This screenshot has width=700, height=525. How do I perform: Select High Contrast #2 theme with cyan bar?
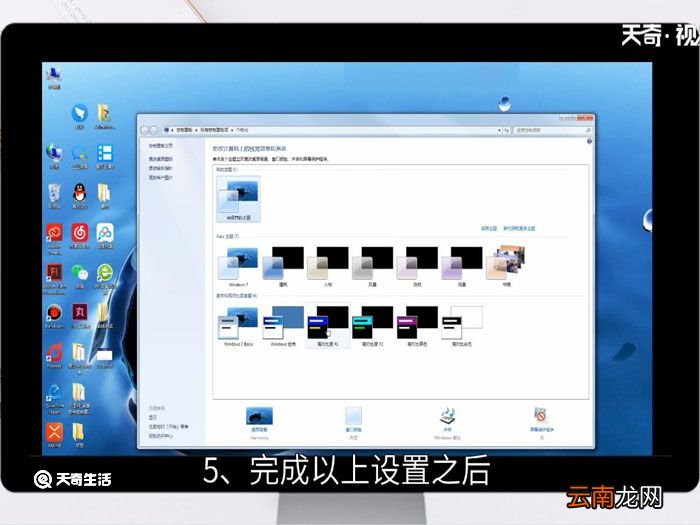pyautogui.click(x=372, y=326)
